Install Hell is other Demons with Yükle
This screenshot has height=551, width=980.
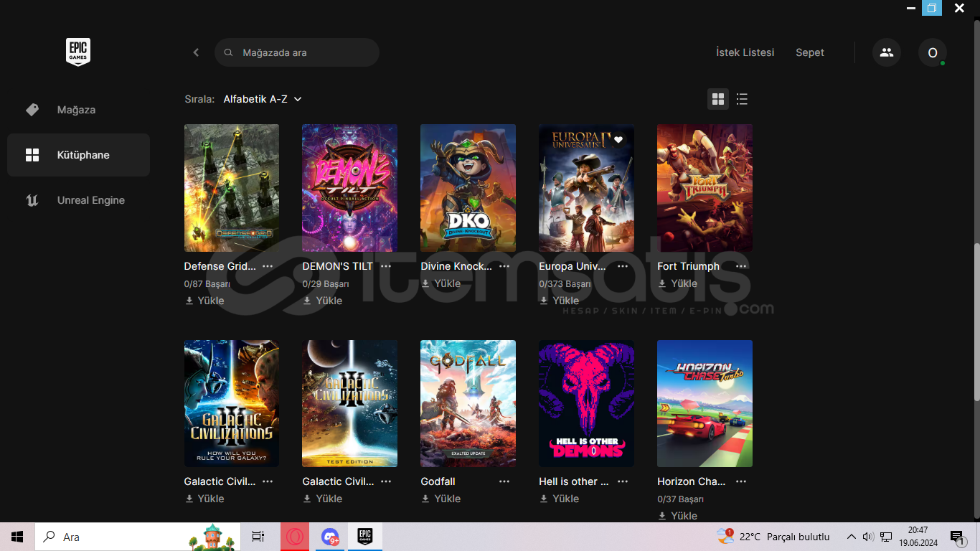(560, 499)
